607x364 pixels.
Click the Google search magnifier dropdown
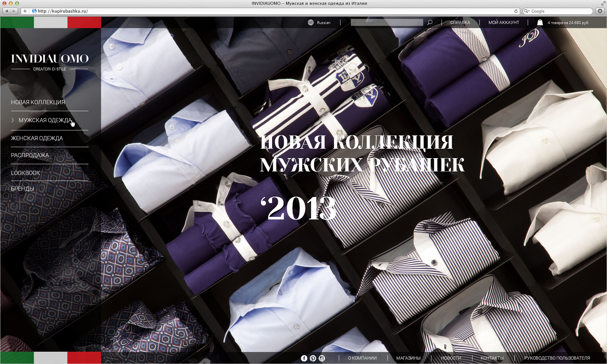click(x=527, y=11)
